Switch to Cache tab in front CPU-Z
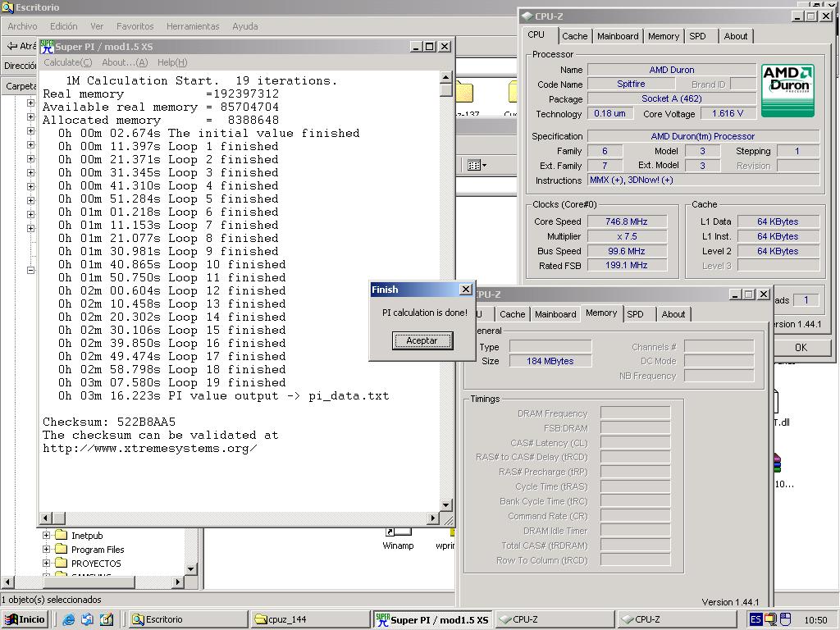The height and width of the screenshot is (630, 840). (x=512, y=314)
